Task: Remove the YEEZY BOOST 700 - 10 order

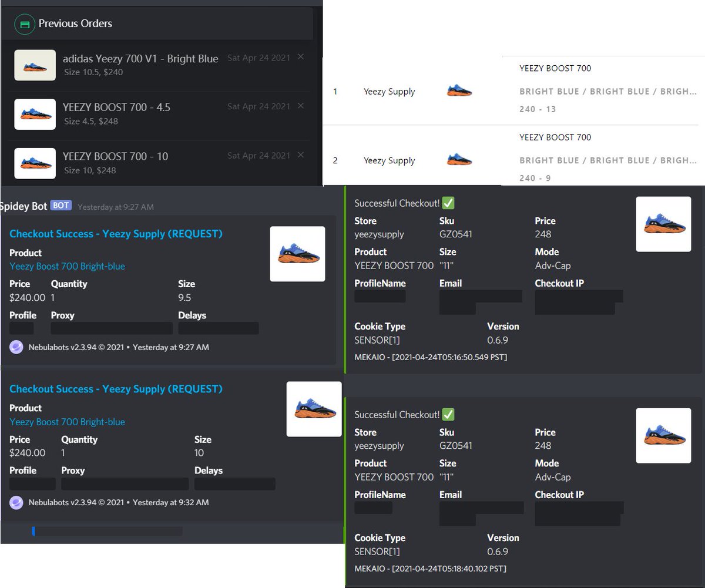Action: point(301,154)
